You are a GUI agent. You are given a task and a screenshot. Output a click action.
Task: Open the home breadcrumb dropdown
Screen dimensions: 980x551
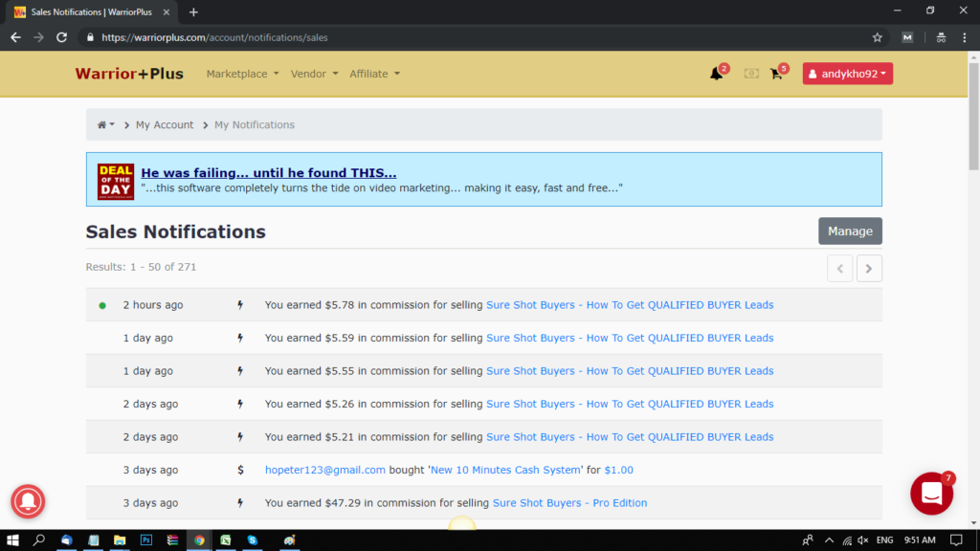105,125
